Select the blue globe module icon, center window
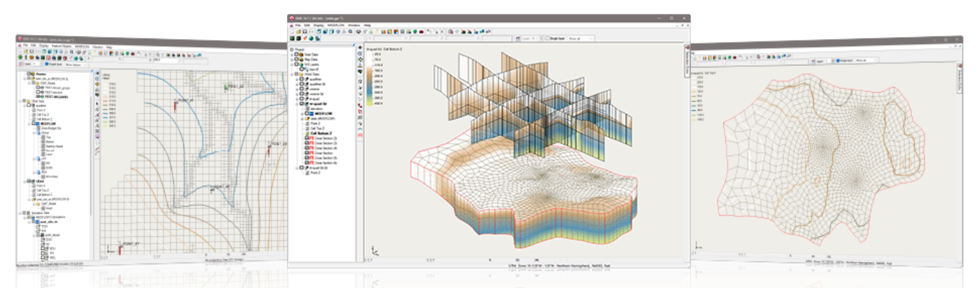 coord(311,39)
